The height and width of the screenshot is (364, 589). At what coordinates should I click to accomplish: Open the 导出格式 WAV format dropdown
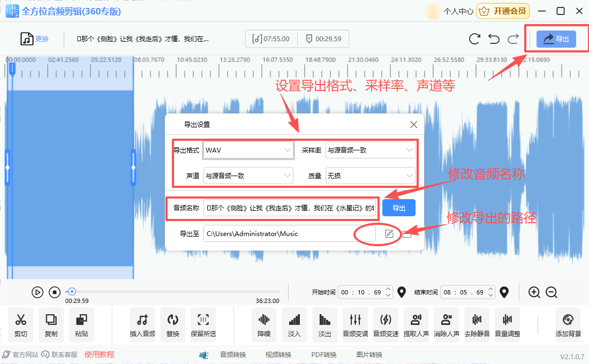(248, 150)
